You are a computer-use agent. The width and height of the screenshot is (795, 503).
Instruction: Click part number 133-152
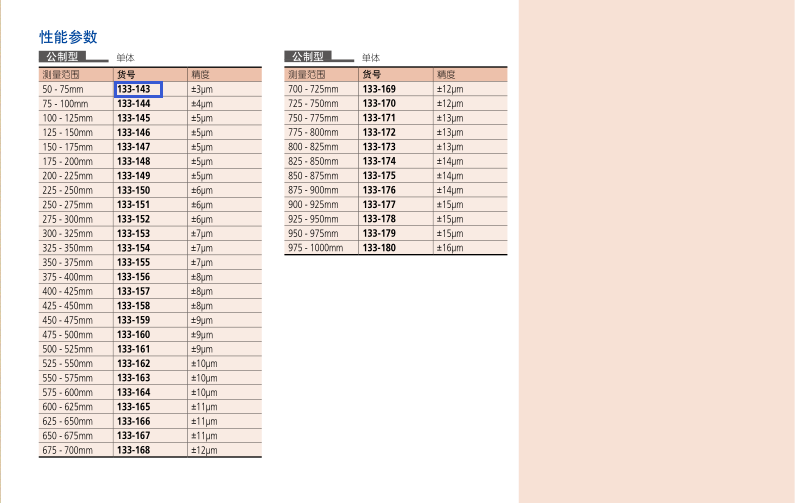[x=133, y=220]
